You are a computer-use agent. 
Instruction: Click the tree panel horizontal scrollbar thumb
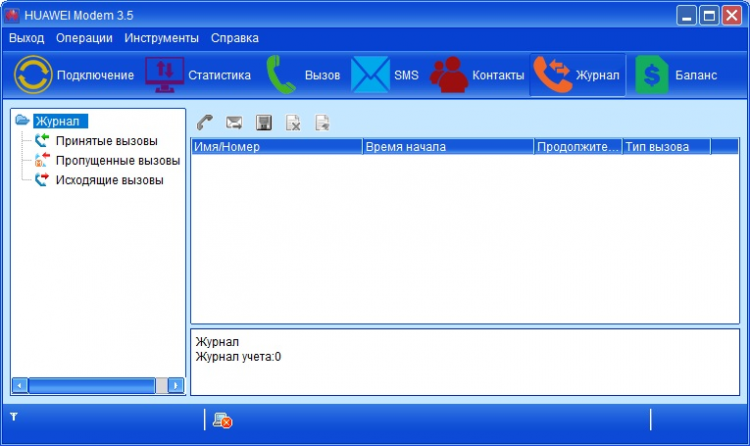point(92,385)
